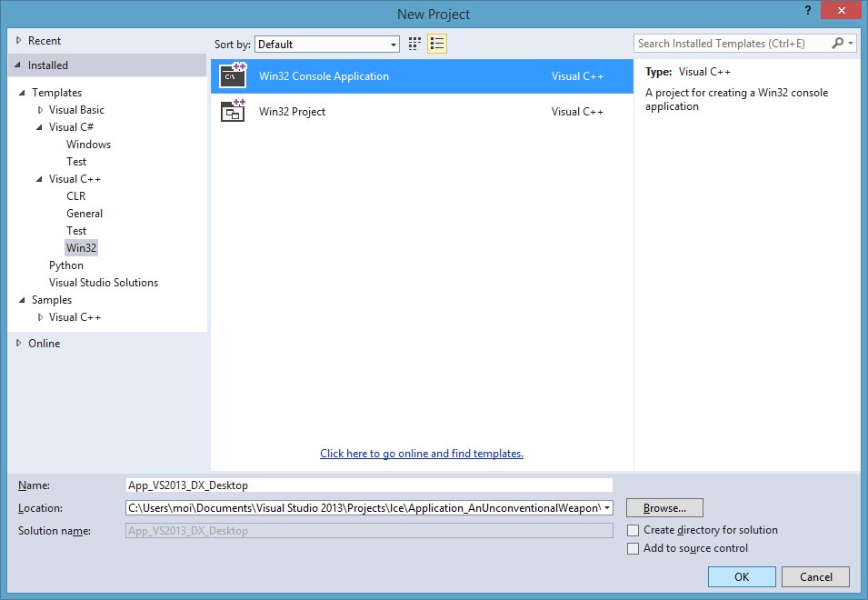Screen dimensions: 868x600
Task: Select Visual Studio Solutions category
Action: tap(104, 283)
